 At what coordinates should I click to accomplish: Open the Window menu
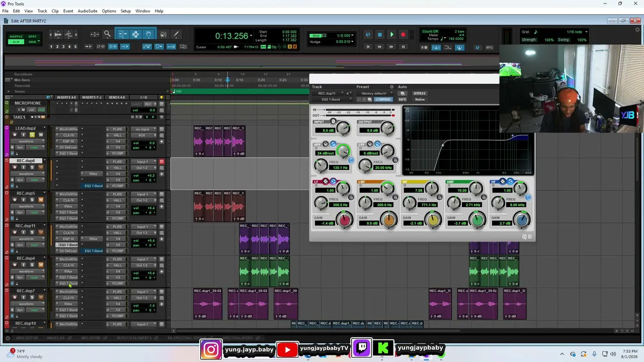tap(143, 11)
